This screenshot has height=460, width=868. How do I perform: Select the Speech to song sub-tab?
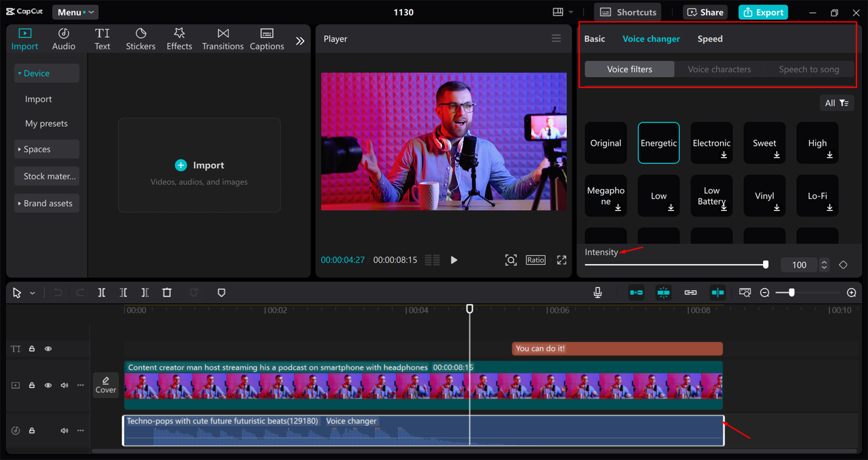(809, 69)
